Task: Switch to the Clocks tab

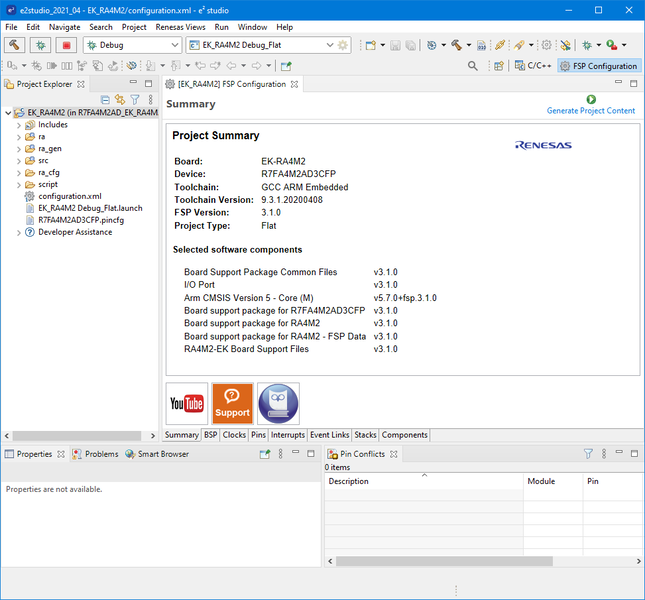Action: pyautogui.click(x=234, y=435)
